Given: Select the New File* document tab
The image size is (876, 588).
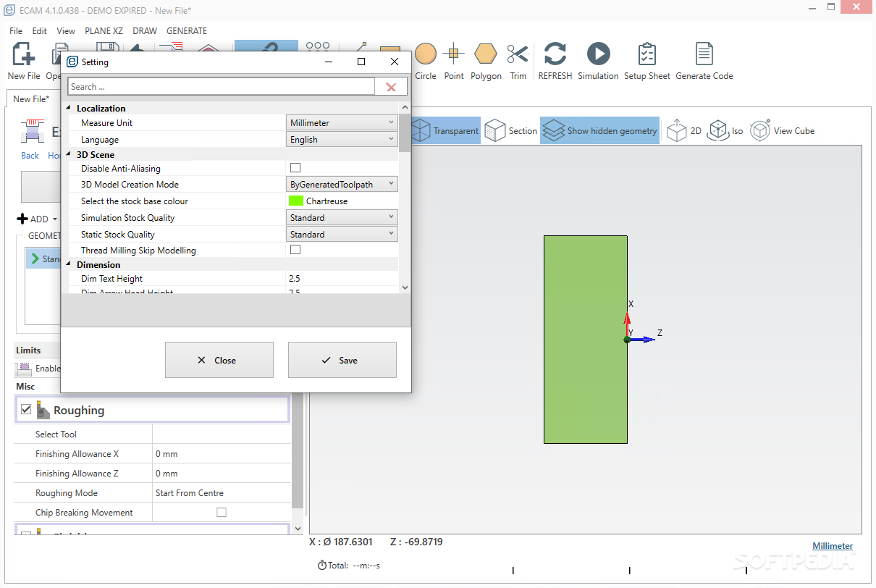Looking at the screenshot, I should (31, 99).
